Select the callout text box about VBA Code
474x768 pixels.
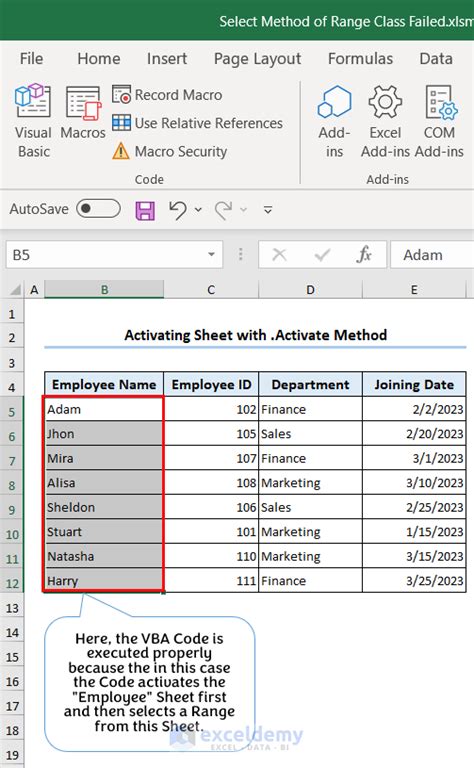point(149,682)
